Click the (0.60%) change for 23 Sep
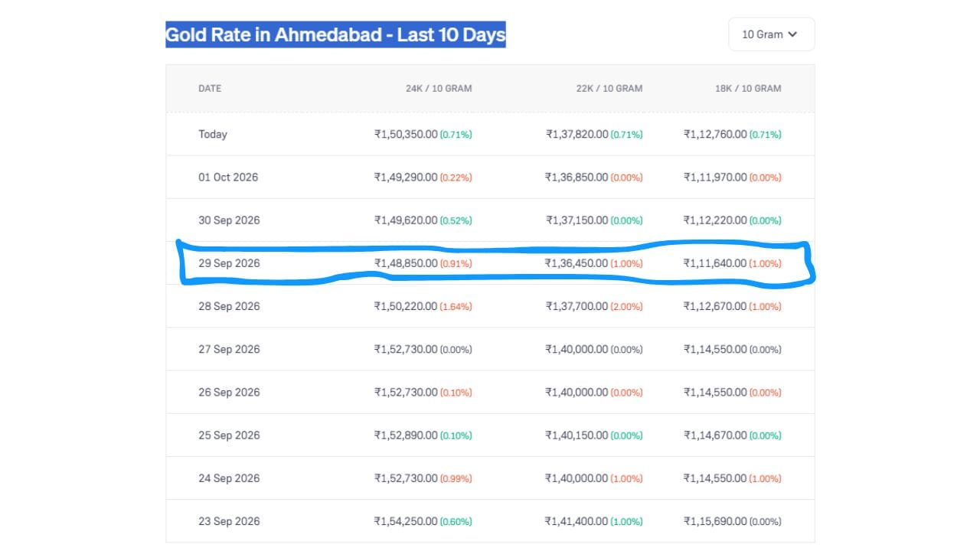Viewport: 980px width, 551px height. [456, 522]
